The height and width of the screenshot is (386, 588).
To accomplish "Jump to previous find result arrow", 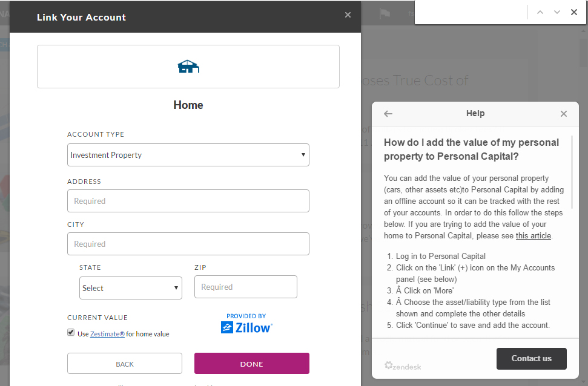I will click(540, 12).
